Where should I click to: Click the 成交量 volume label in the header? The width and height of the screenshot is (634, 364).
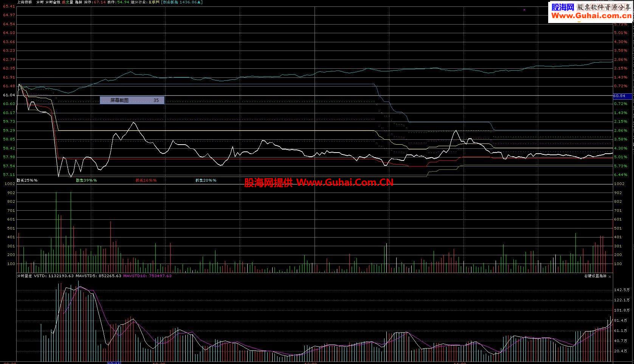click(x=68, y=2)
